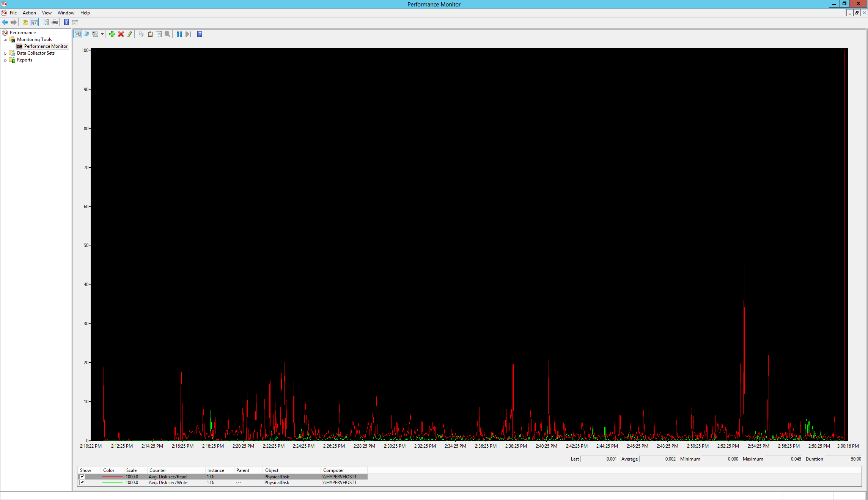Click the Average value field 0.002
Screen dimensions: 868x500
[x=658, y=459]
